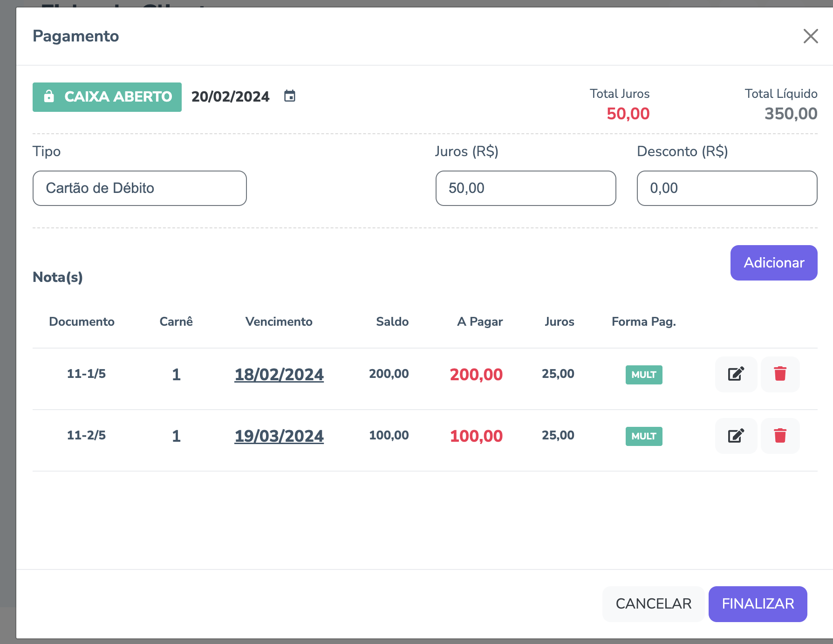Open the calendar date picker icon
The width and height of the screenshot is (833, 644).
coord(290,96)
